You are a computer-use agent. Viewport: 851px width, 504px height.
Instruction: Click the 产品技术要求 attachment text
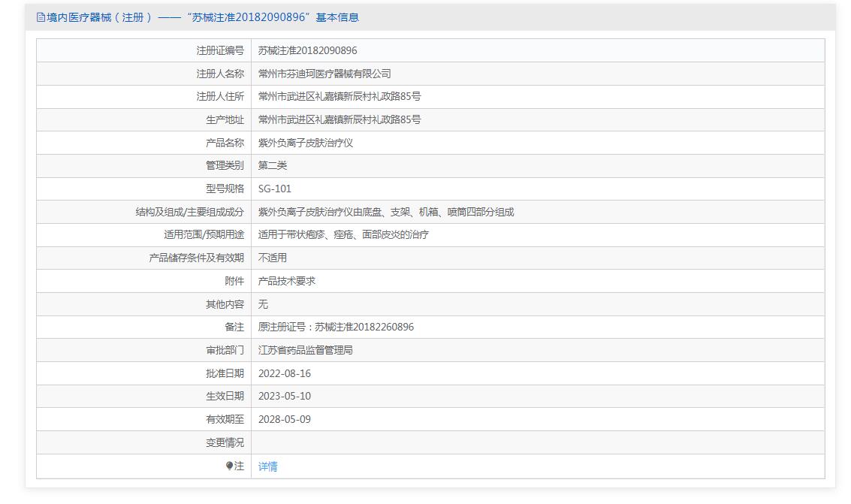(x=287, y=281)
